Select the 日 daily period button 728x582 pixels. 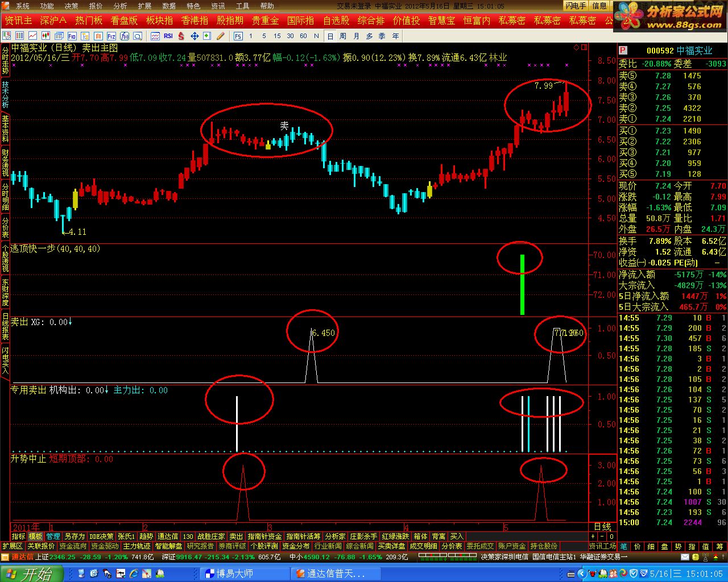tap(330, 36)
